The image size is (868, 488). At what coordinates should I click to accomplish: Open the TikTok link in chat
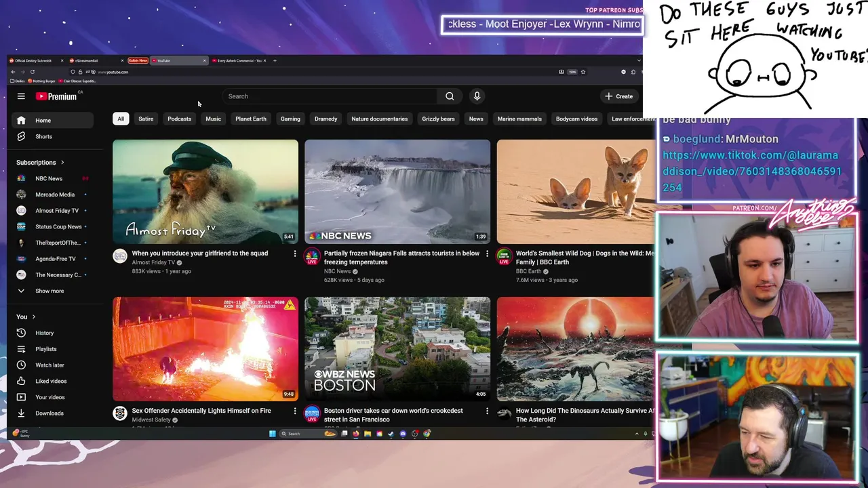(x=751, y=171)
